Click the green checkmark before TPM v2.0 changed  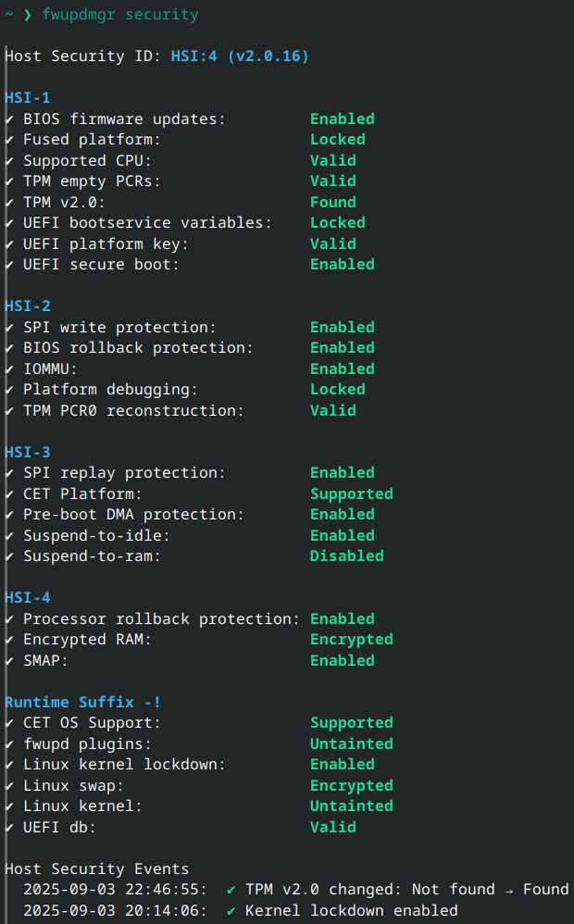click(231, 890)
